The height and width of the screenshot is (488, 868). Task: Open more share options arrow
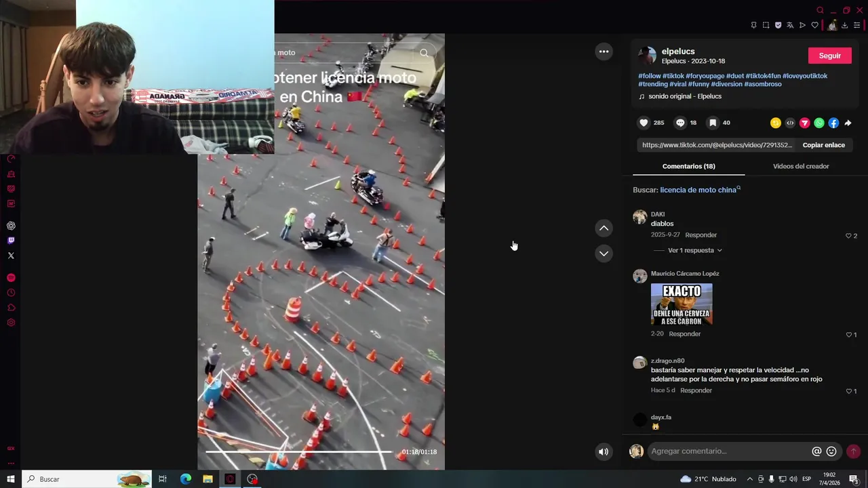848,123
